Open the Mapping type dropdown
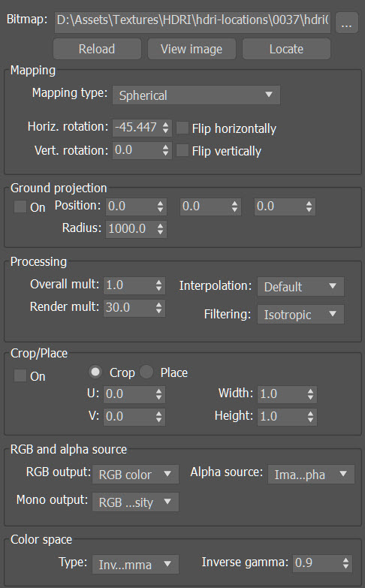The width and height of the screenshot is (365, 588). point(196,95)
